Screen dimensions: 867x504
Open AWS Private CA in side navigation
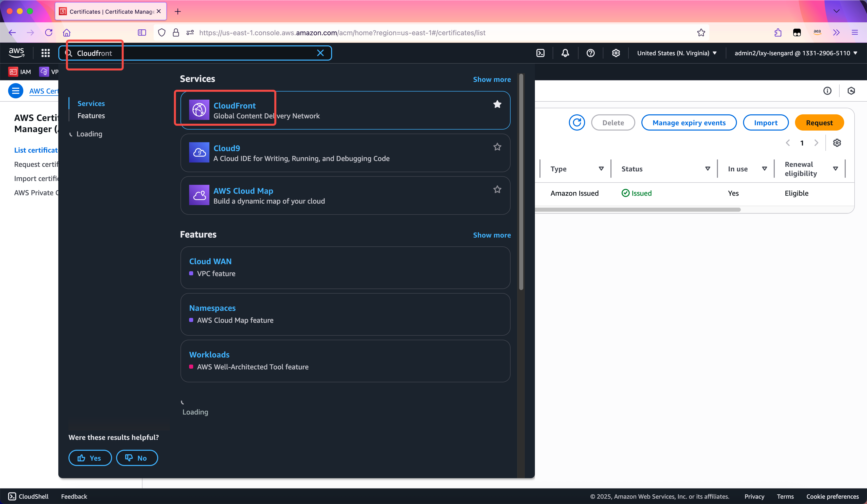pyautogui.click(x=36, y=193)
